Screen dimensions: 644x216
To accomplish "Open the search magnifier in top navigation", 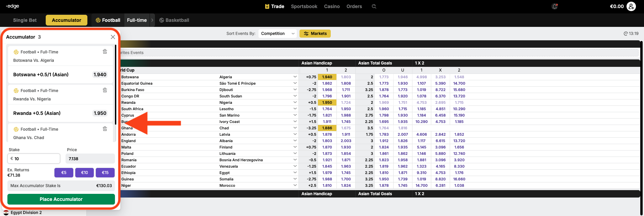I will 374,6.
